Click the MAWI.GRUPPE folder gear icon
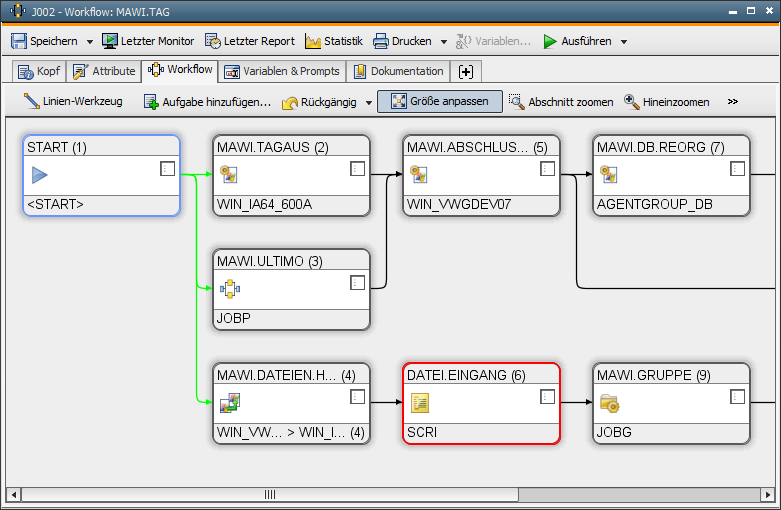 point(610,403)
